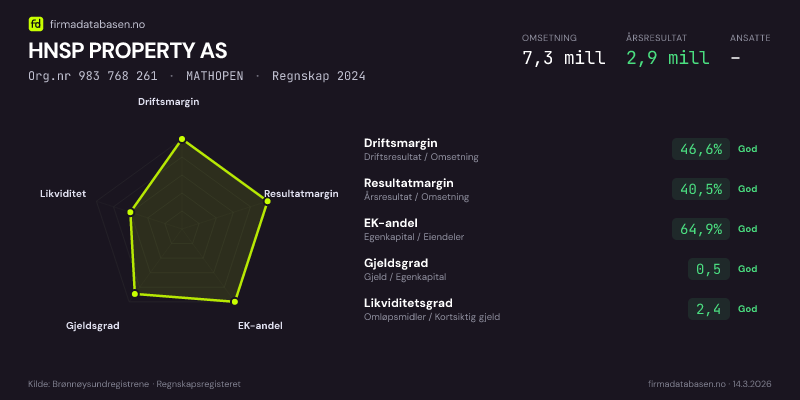Click the Likviditetsgrad metric row label
800x400 pixels.
[x=408, y=303]
